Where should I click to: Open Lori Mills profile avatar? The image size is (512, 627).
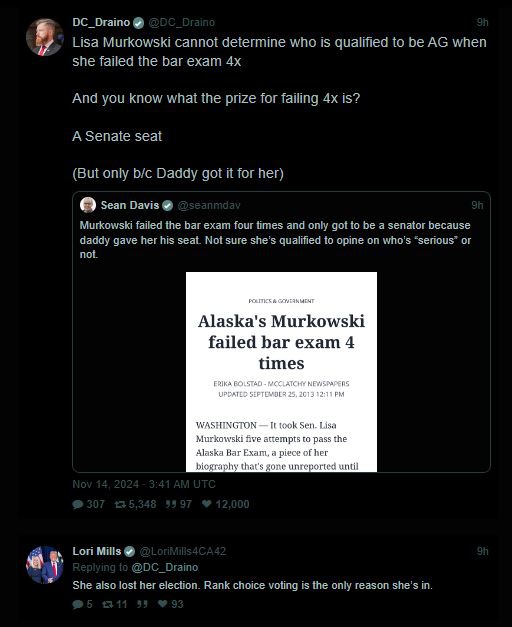click(44, 565)
